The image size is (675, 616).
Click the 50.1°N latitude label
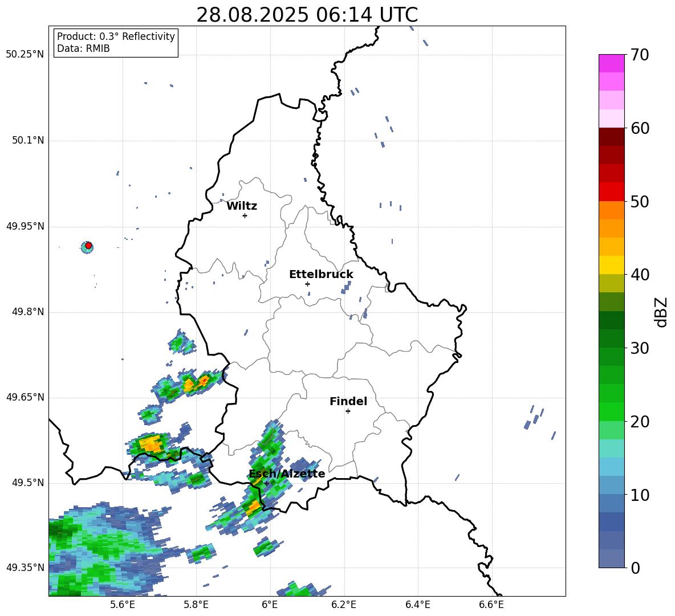tap(28, 141)
